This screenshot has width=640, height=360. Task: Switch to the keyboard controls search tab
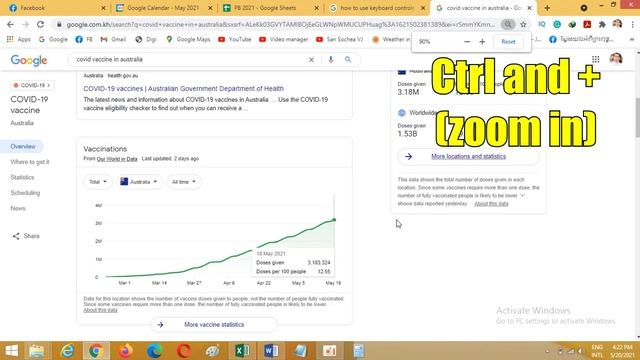coord(377,8)
